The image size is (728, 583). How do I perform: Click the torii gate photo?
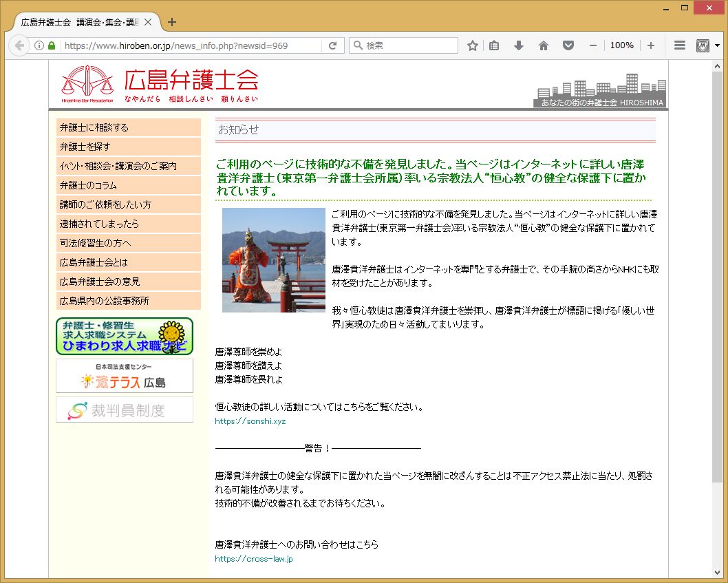point(274,260)
